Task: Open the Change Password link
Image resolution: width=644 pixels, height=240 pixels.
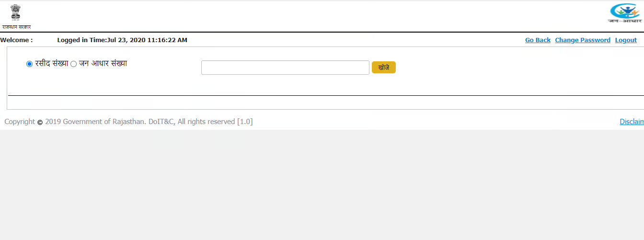Action: (x=583, y=40)
